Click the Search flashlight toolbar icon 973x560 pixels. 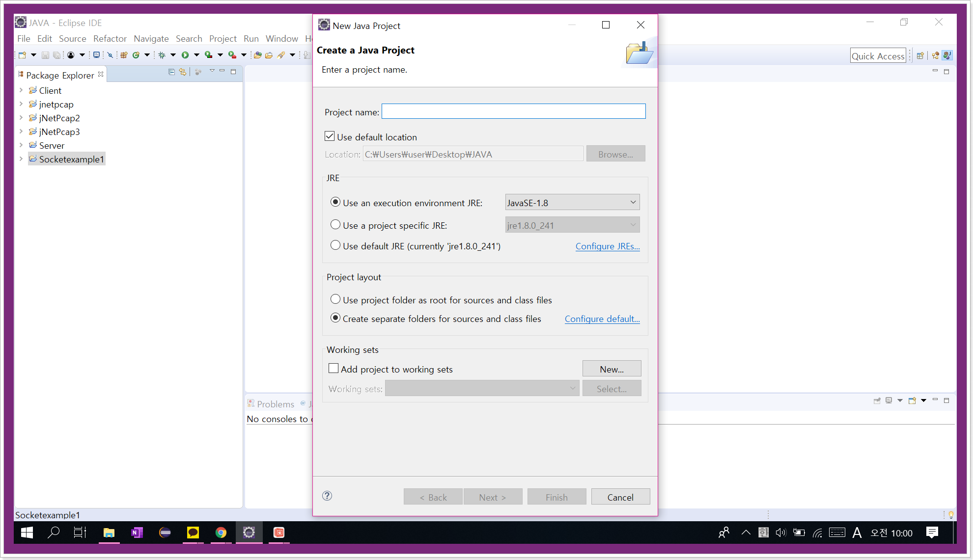[281, 55]
